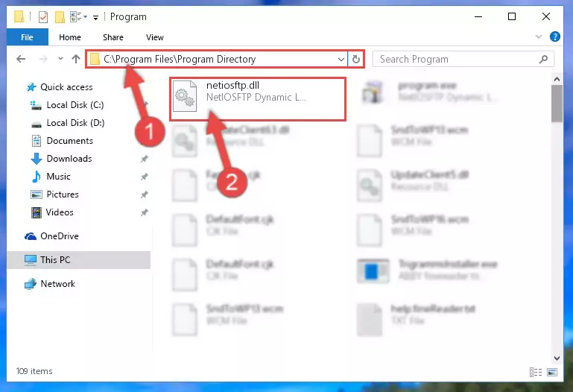Click the Forward navigation arrow
The image size is (573, 392).
(43, 59)
